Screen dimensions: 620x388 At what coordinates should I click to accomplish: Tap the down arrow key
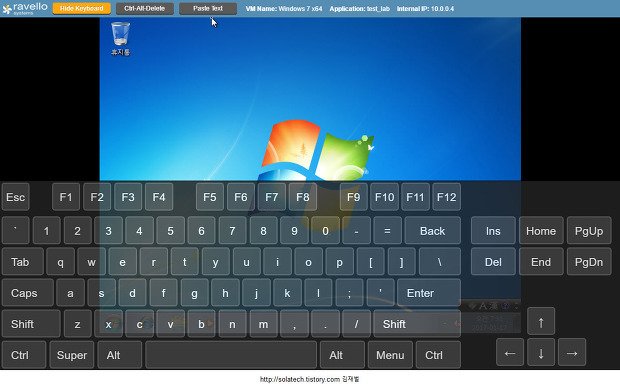[541, 352]
